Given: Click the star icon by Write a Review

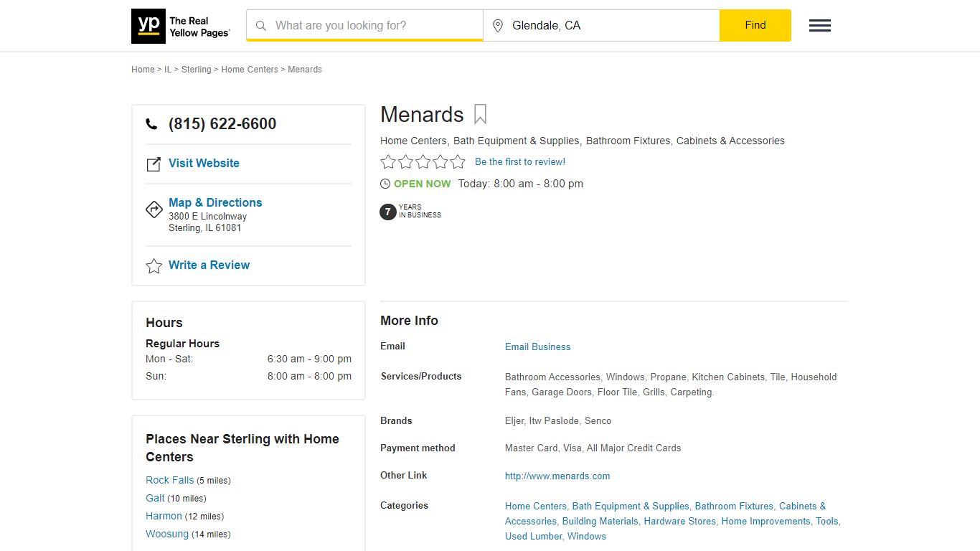Looking at the screenshot, I should coord(154,266).
